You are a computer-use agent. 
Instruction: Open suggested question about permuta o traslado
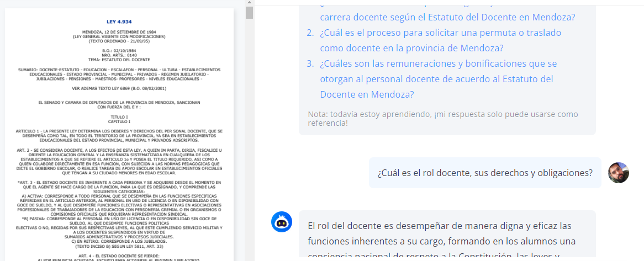(x=440, y=40)
